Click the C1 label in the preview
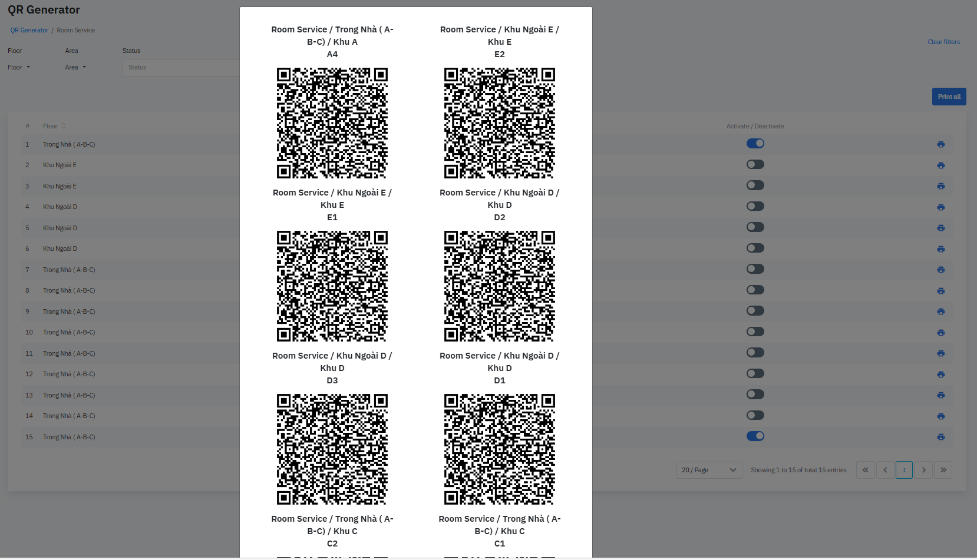The image size is (977, 560). [500, 544]
